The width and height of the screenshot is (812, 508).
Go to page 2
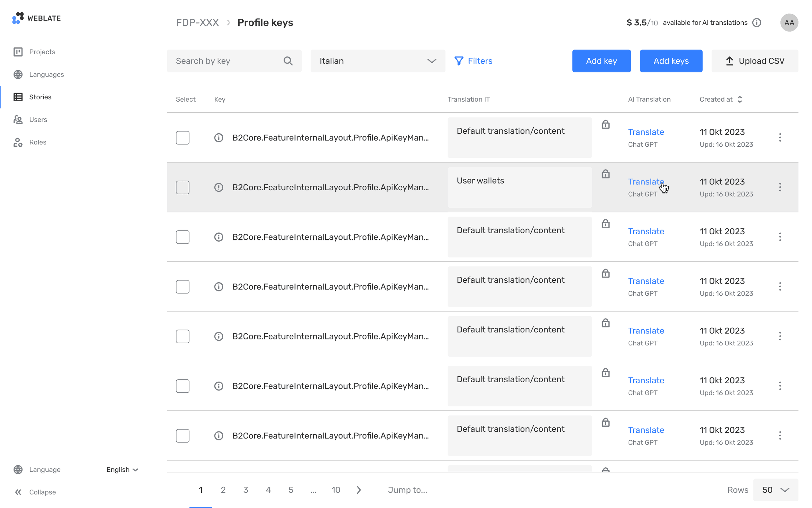(223, 490)
